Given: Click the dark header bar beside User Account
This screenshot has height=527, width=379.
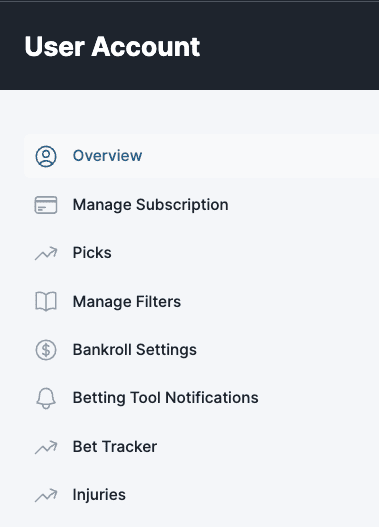Looking at the screenshot, I should (x=289, y=46).
